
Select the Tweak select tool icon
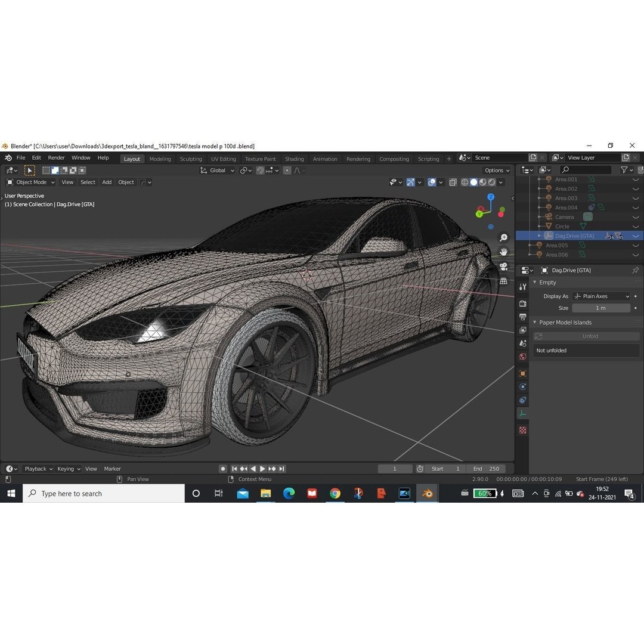pos(30,171)
